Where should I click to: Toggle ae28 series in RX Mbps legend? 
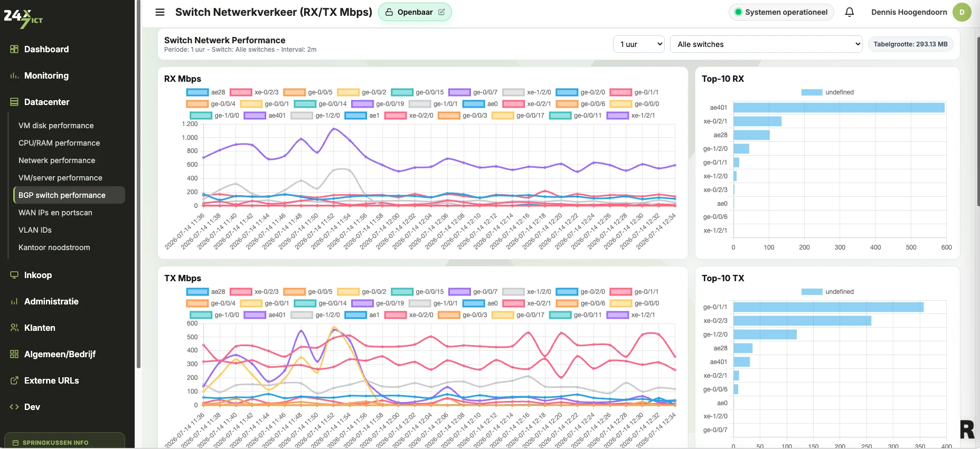pos(206,92)
